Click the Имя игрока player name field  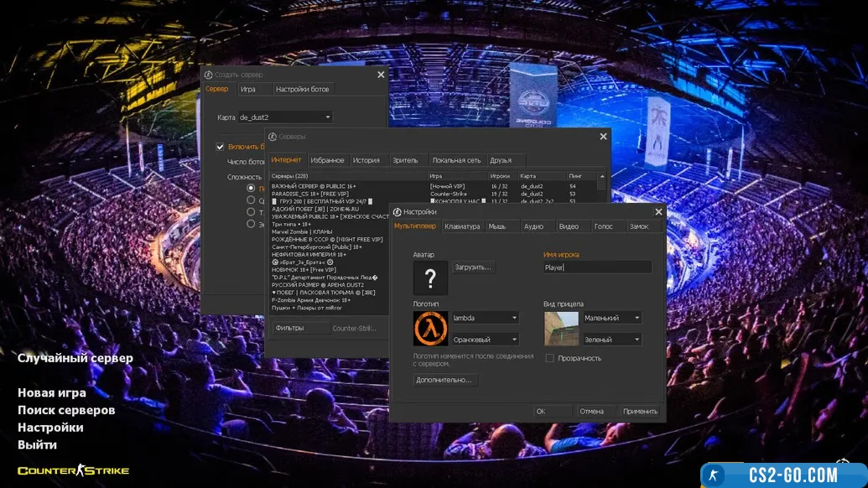(x=596, y=267)
